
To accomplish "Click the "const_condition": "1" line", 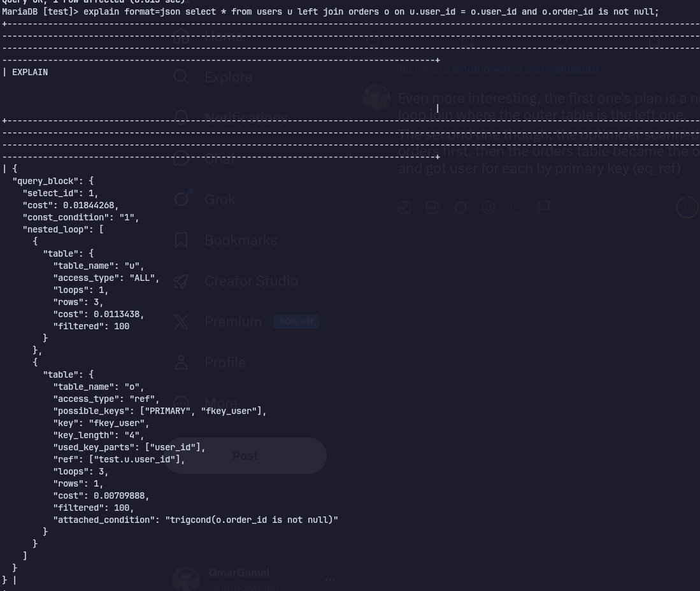I will (81, 217).
